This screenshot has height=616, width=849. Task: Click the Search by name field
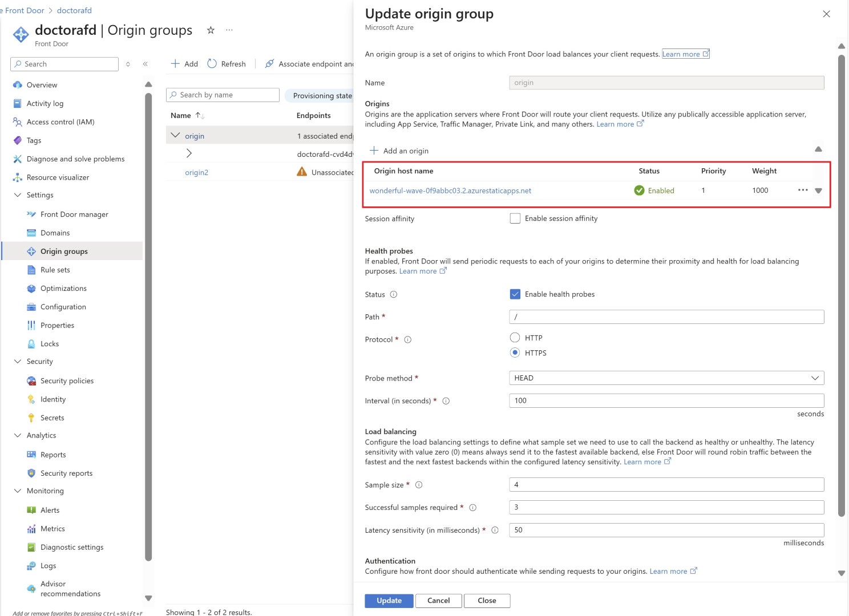(x=223, y=95)
